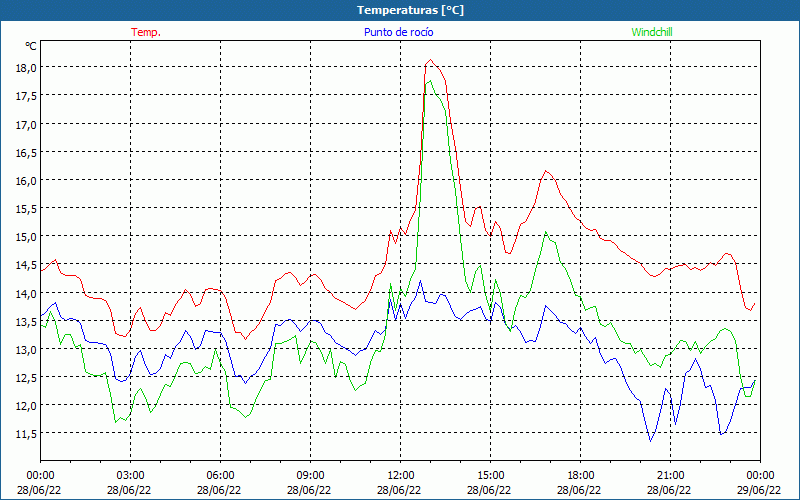Click the 12,0 y-axis value
Viewport: 800px width, 500px height.
pyautogui.click(x=25, y=406)
